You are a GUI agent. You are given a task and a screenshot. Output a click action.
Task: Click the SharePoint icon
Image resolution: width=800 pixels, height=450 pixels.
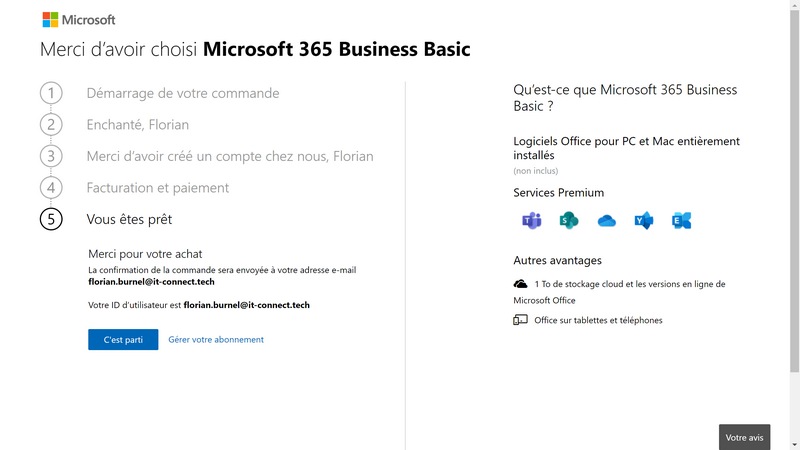569,221
